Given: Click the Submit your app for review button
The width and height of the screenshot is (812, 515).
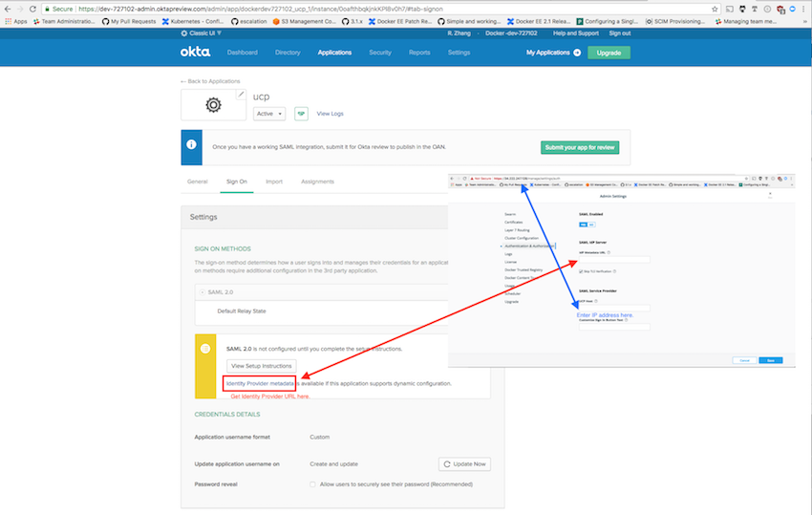Looking at the screenshot, I should point(580,147).
